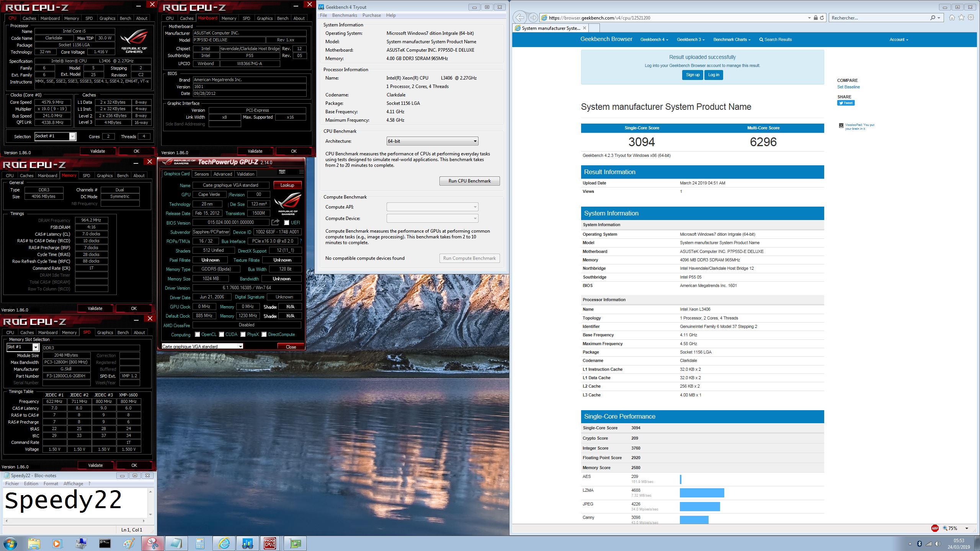Click the browser forward arrow
This screenshot has width=980, height=551.
point(532,18)
